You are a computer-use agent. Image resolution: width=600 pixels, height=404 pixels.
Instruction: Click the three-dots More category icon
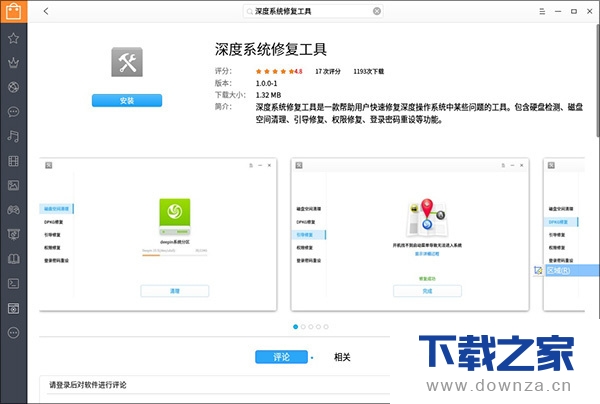13,332
